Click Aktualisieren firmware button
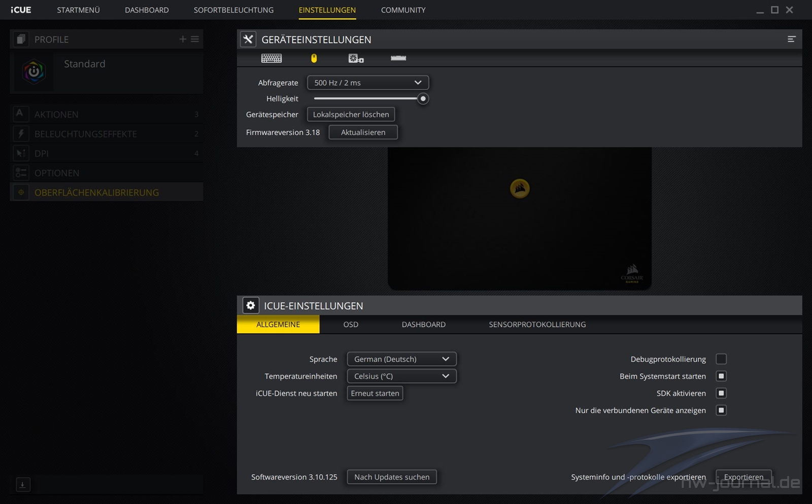The width and height of the screenshot is (812, 504). [363, 132]
